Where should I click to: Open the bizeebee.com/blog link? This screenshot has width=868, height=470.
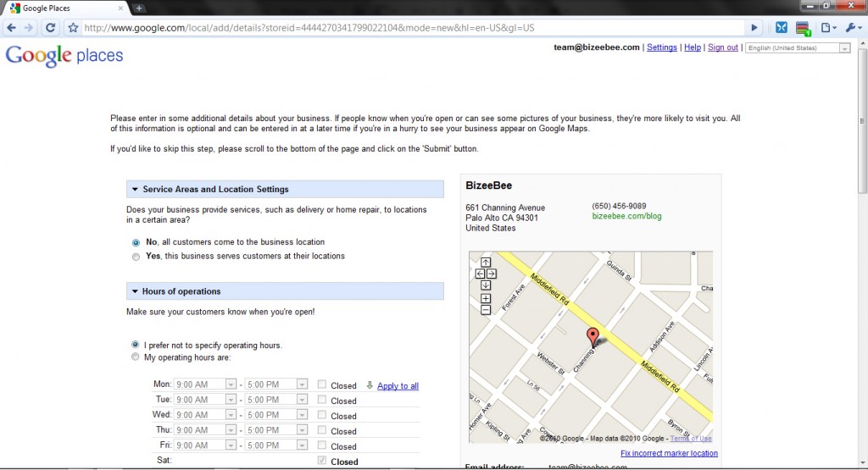click(x=626, y=216)
